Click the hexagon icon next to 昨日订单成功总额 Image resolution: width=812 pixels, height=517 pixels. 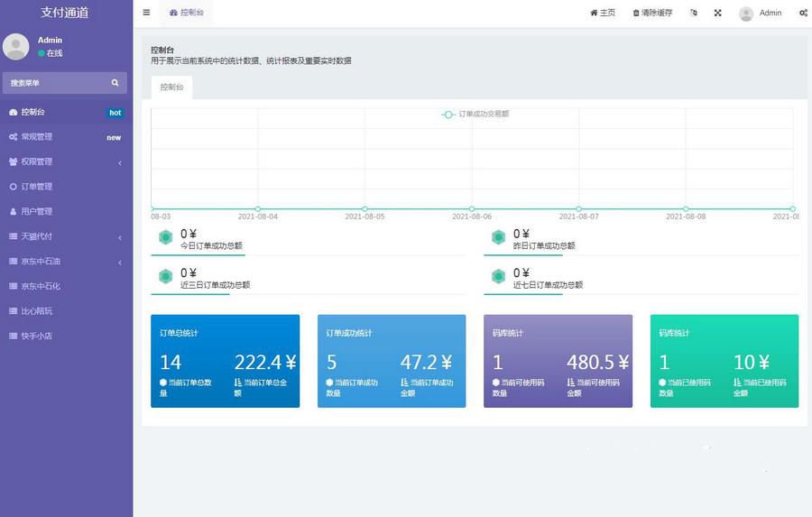[498, 237]
